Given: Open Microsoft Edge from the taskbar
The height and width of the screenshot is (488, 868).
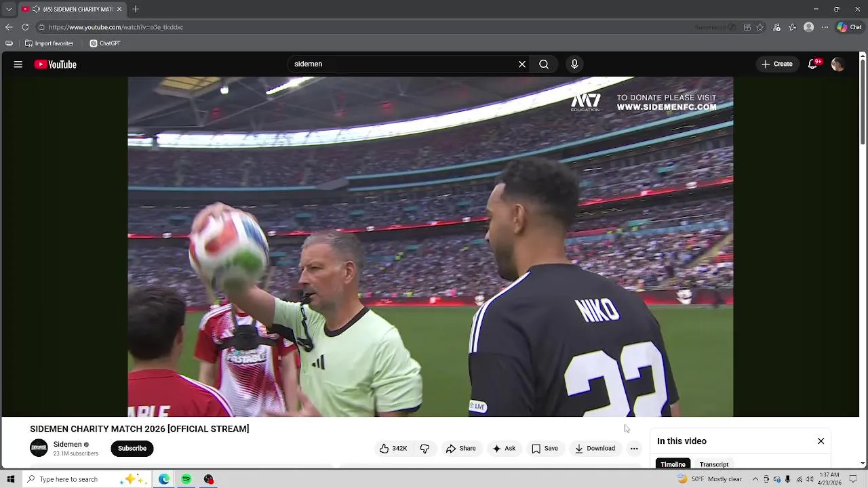Looking at the screenshot, I should 164,479.
